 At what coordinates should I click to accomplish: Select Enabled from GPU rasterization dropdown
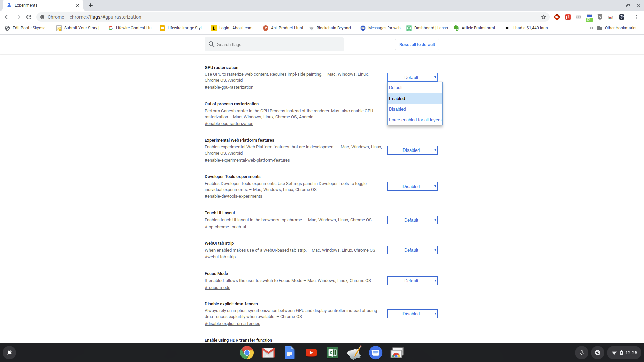(x=415, y=98)
